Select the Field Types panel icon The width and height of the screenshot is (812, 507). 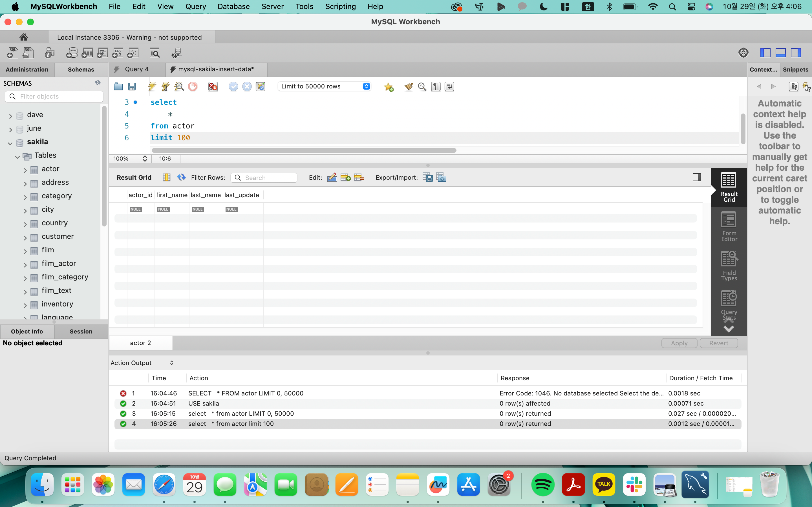tap(729, 265)
